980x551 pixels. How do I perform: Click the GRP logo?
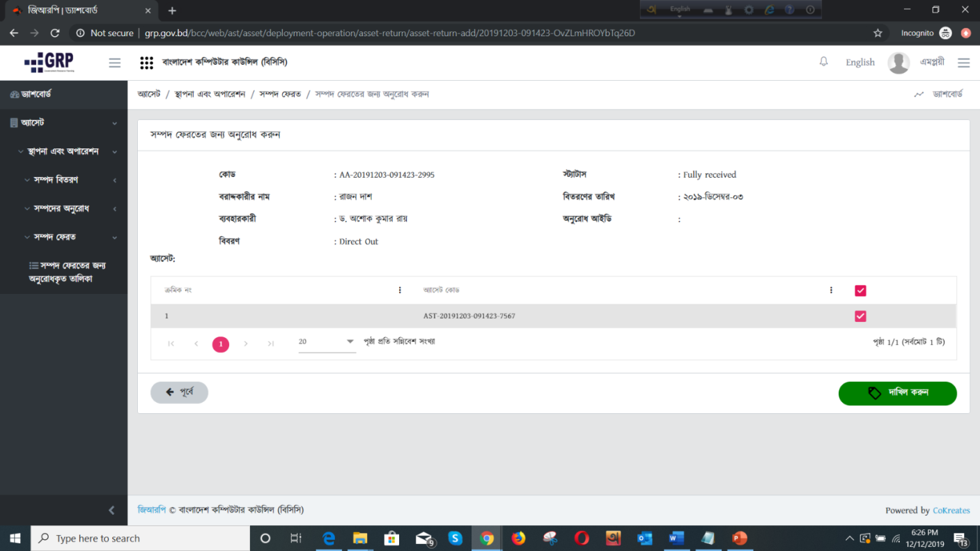[x=49, y=63]
